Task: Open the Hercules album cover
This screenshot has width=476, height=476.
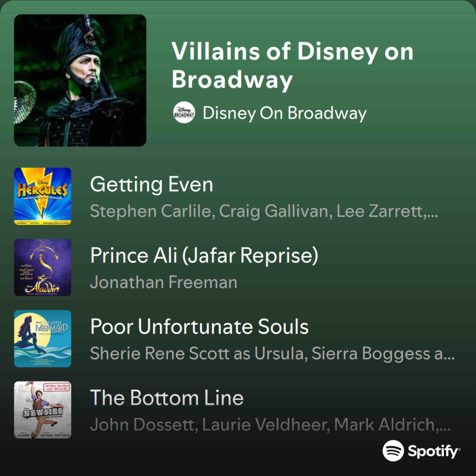Action: (43, 196)
